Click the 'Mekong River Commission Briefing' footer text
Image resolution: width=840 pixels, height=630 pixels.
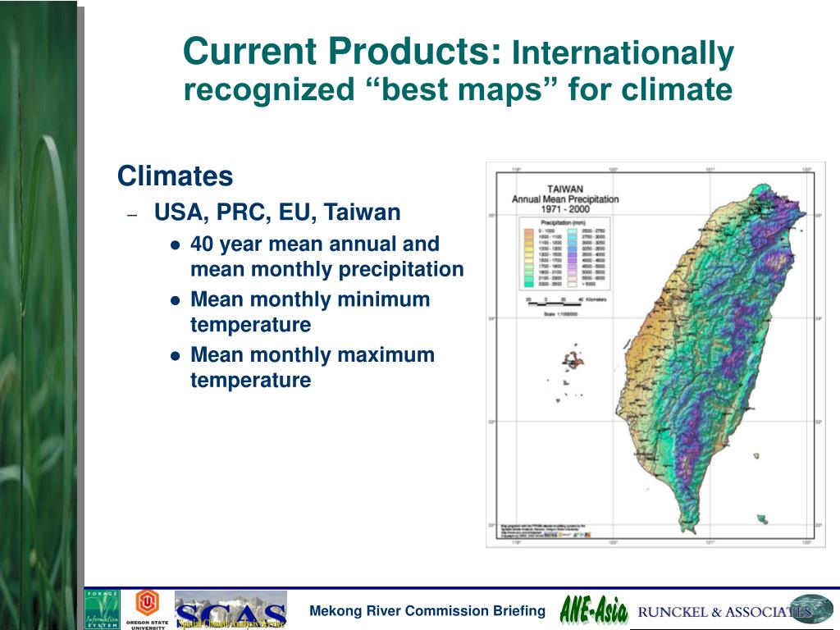[427, 610]
